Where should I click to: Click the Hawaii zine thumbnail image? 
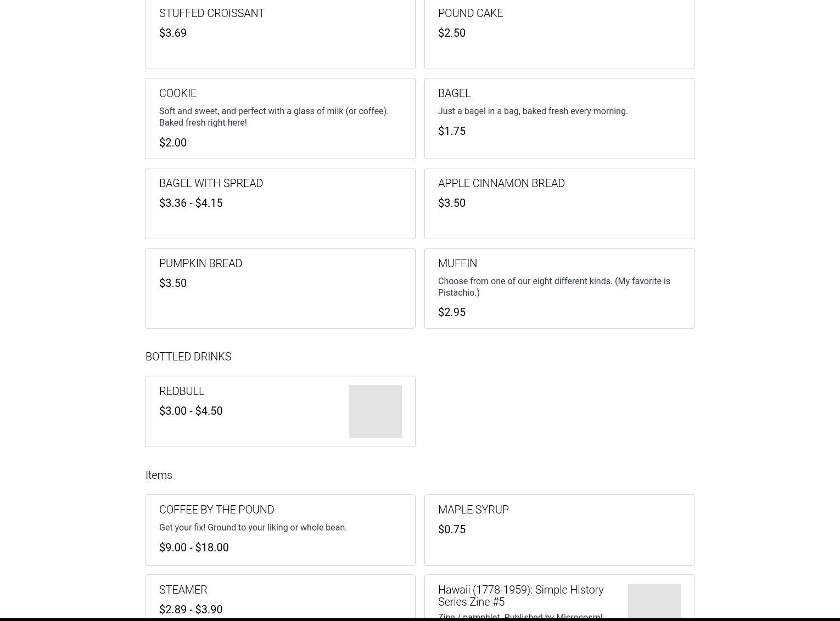point(654,602)
